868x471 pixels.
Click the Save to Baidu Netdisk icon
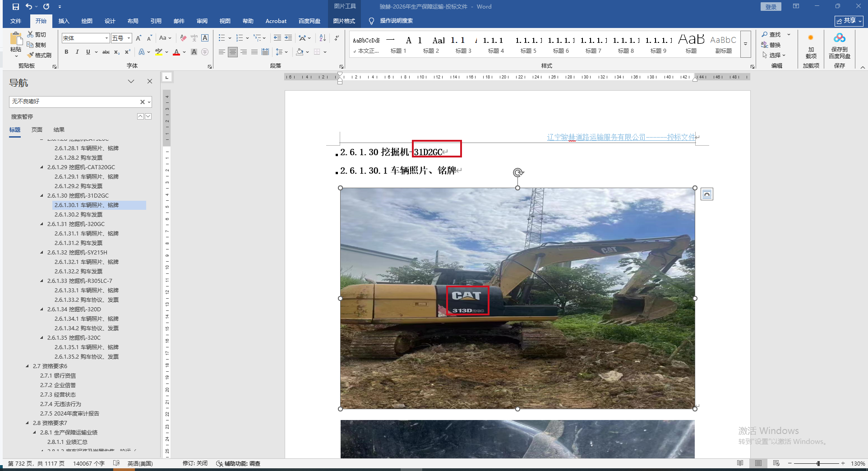pyautogui.click(x=839, y=38)
